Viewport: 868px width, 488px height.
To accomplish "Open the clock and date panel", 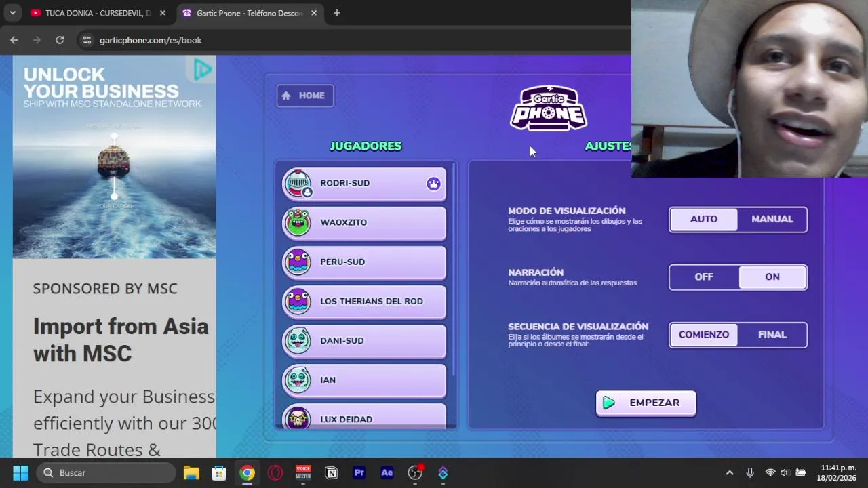I will pos(838,472).
